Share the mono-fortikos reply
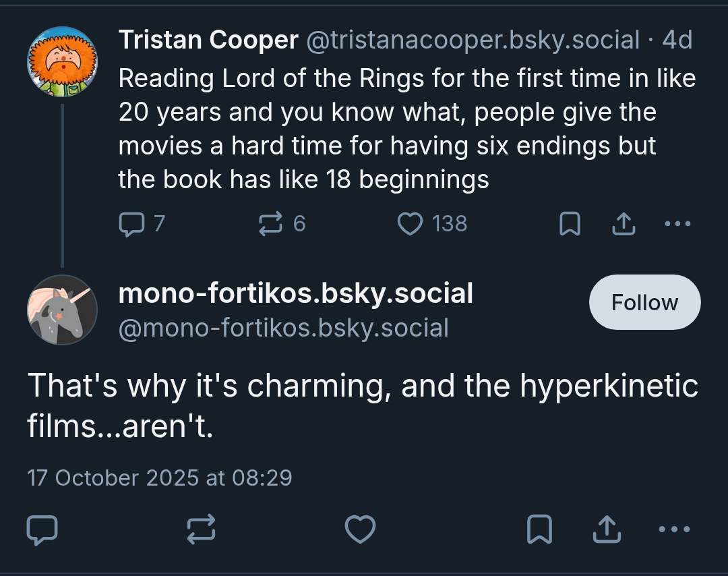The image size is (728, 576). (x=607, y=529)
